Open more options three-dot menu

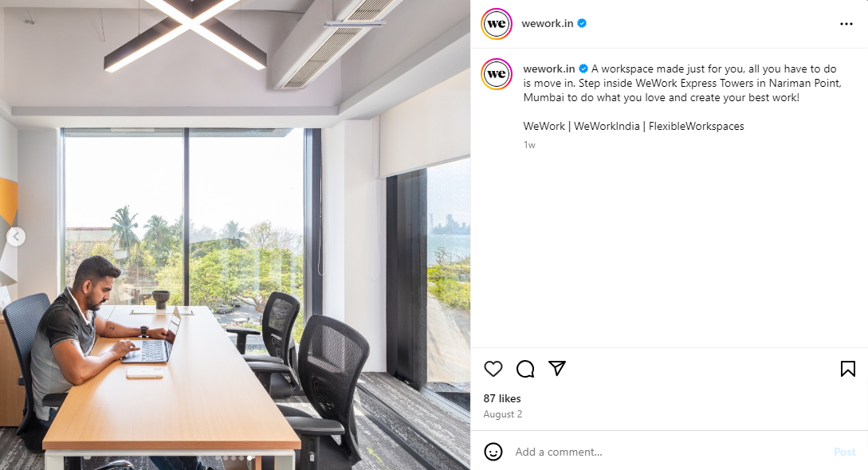pos(846,24)
